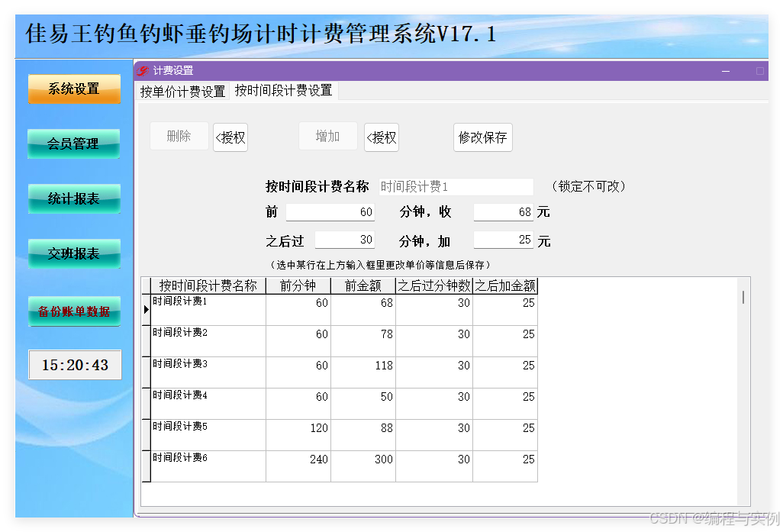Screen dimensions: 783x532
Task: Click the table's vertical scrollbar thumb
Action: coord(743,297)
